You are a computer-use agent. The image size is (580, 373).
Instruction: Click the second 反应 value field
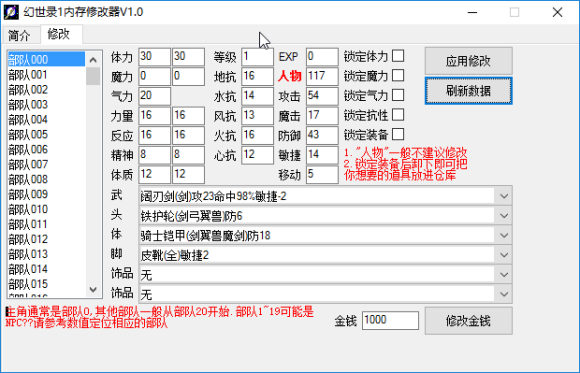click(188, 135)
